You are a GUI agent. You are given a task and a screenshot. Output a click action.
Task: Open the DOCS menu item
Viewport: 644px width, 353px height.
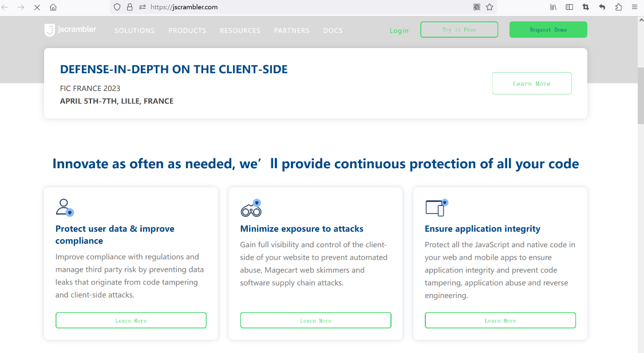pyautogui.click(x=333, y=30)
